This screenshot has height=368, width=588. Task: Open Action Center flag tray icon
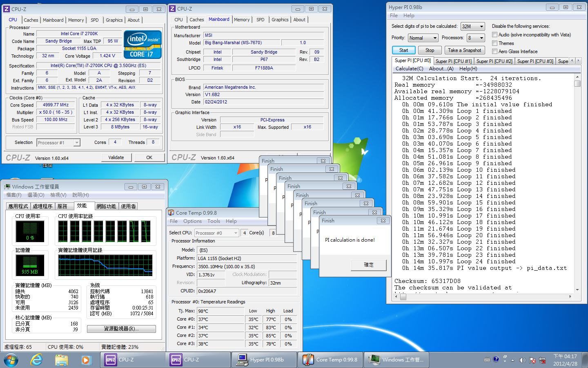point(532,360)
